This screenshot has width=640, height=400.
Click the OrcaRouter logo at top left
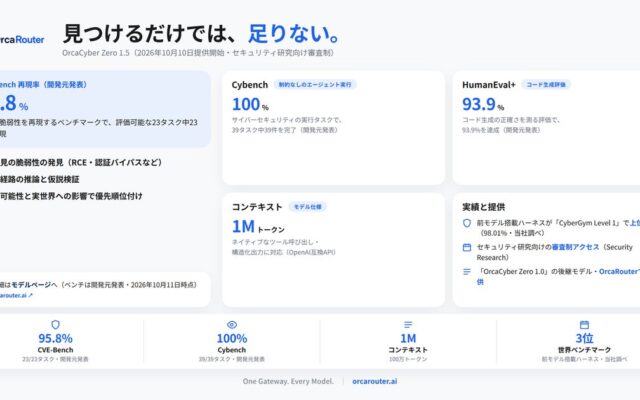tap(21, 40)
